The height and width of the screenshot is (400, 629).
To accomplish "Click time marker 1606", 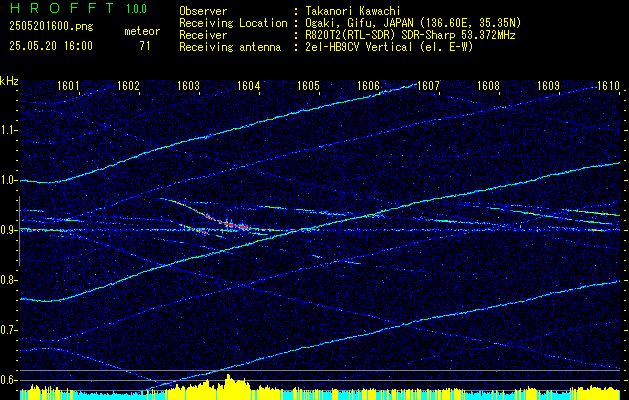I will pyautogui.click(x=368, y=85).
